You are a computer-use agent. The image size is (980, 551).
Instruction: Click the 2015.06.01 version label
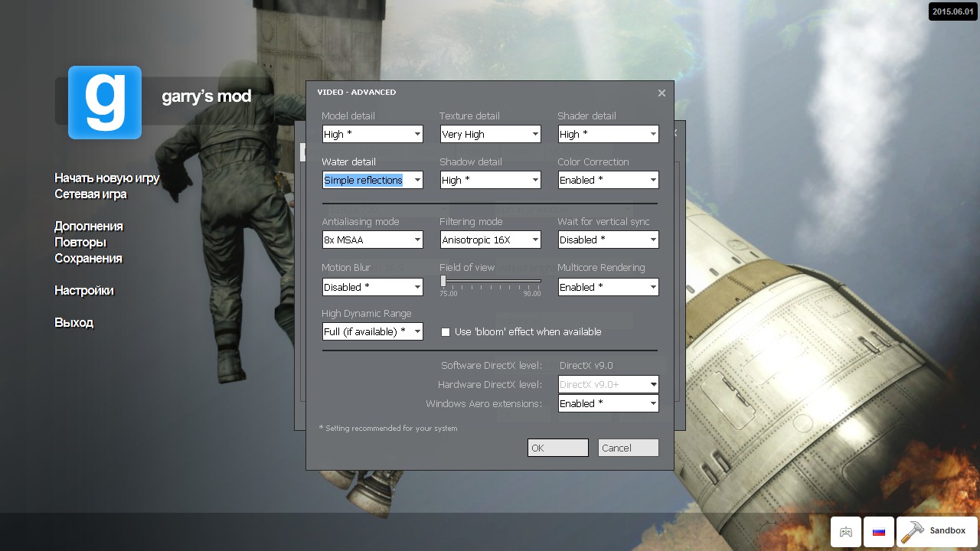(952, 11)
